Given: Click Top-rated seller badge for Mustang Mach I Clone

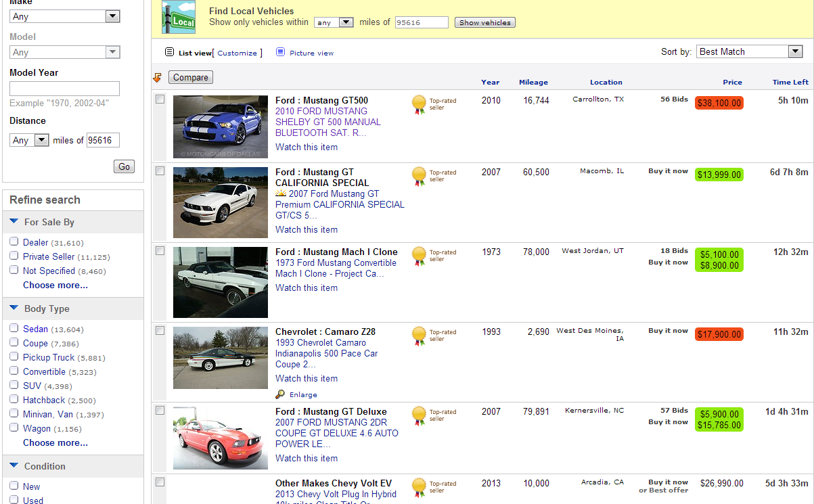Looking at the screenshot, I should [x=420, y=256].
